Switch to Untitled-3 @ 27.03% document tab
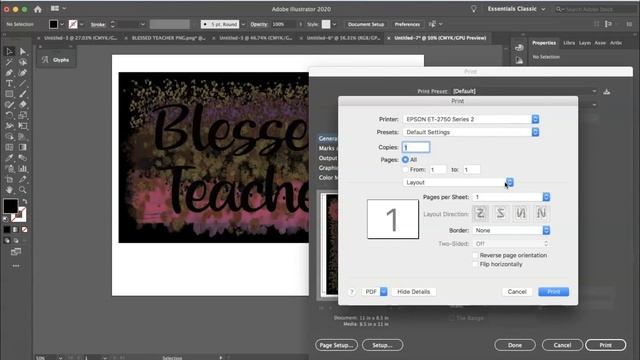This screenshot has width=640, height=360. click(80, 38)
